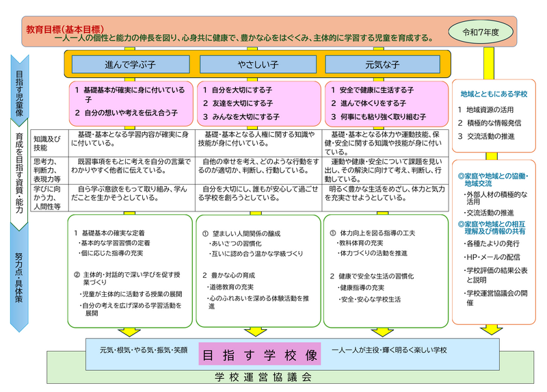
Task: Select the 思考力、判断力、表現力等 row header
Action: pos(46,168)
